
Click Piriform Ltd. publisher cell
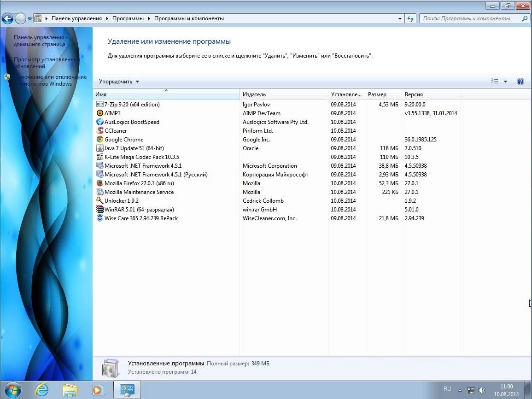click(x=257, y=131)
